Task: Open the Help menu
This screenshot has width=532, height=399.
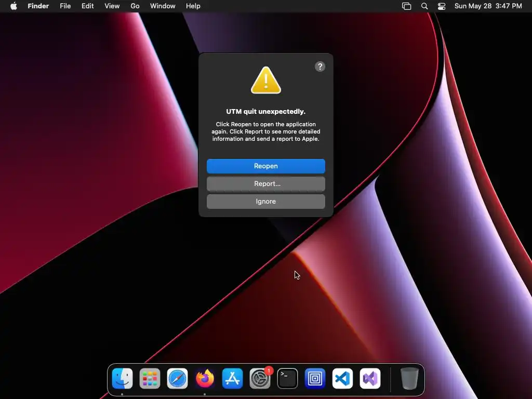Action: pyautogui.click(x=193, y=6)
